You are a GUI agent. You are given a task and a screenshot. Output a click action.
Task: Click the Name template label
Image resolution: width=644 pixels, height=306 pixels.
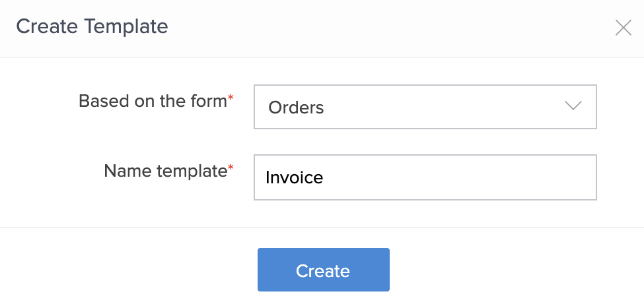coord(165,171)
